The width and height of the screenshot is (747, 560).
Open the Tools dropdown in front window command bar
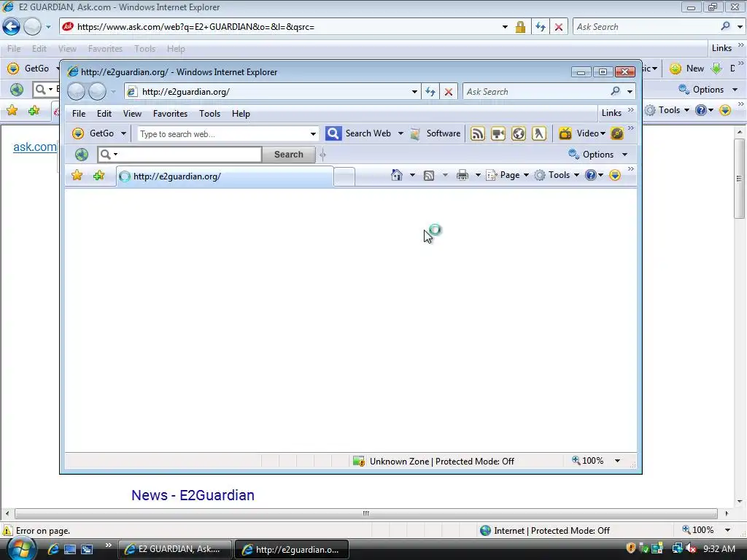pos(576,175)
